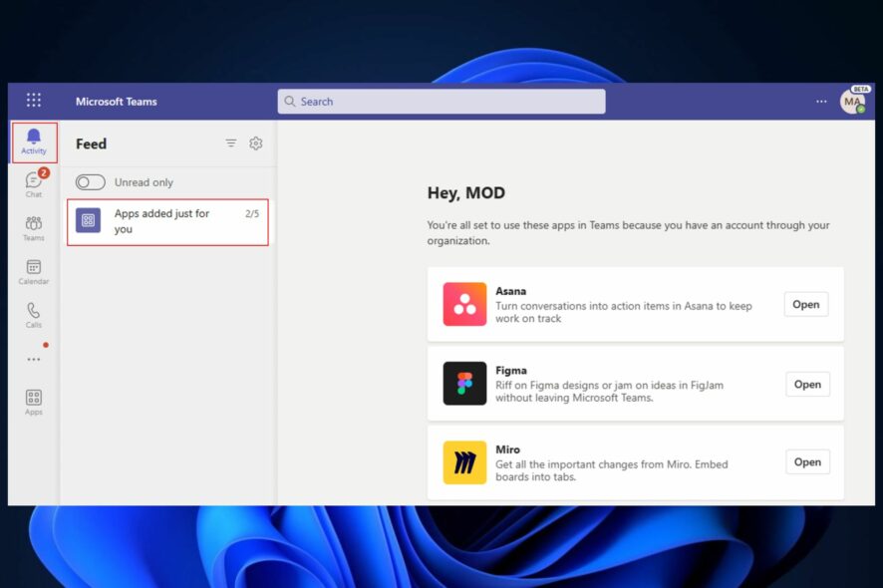This screenshot has height=588, width=883.
Task: Open Chat with 2 unread badge
Action: (34, 183)
